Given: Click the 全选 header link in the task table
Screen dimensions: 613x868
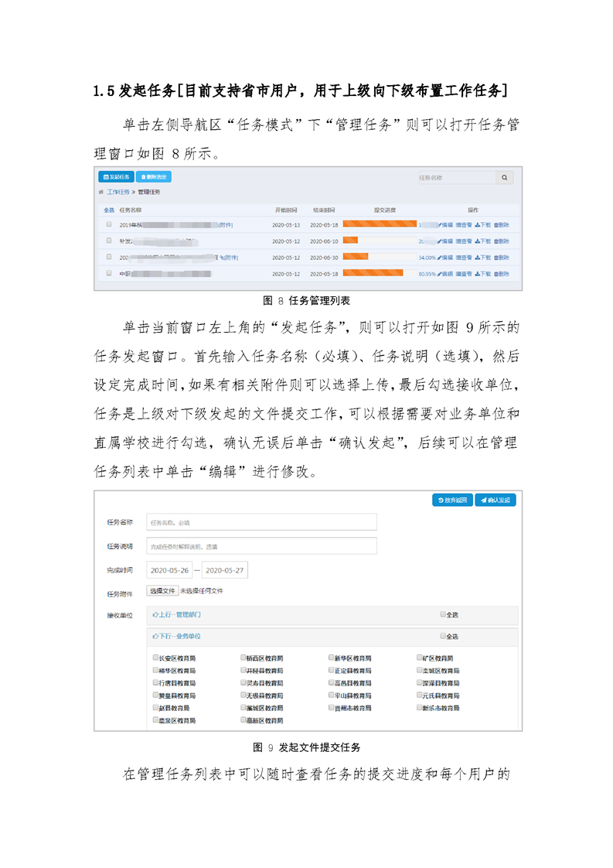Looking at the screenshot, I should click(109, 210).
